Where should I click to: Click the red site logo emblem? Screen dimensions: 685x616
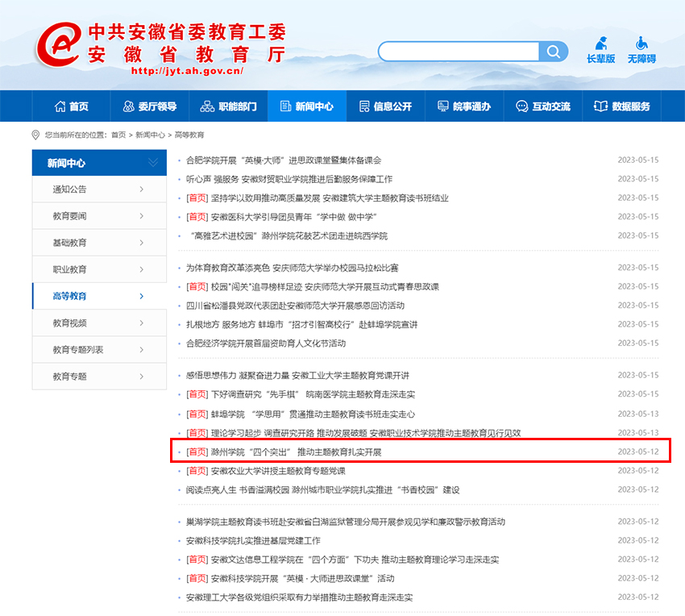point(59,45)
